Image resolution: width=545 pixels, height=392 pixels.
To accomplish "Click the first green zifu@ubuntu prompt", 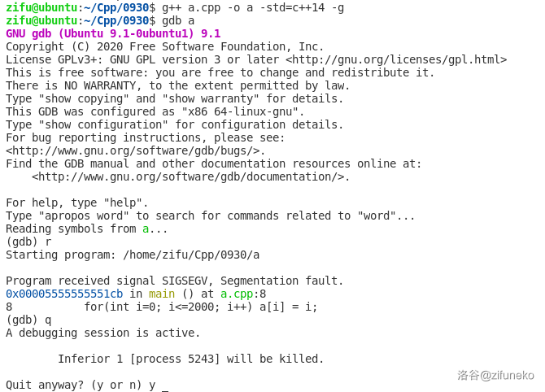I will [41, 7].
